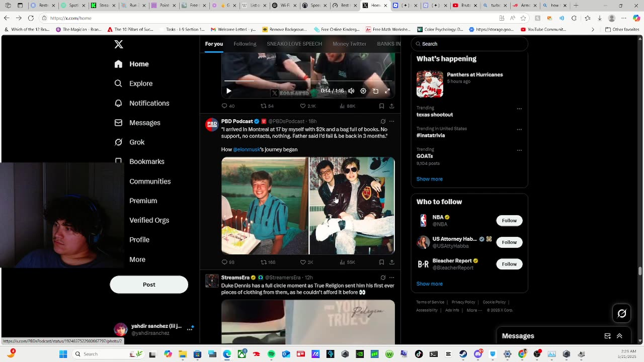
Task: Open account menu dots beside yahdir sanchez
Action: (x=190, y=329)
